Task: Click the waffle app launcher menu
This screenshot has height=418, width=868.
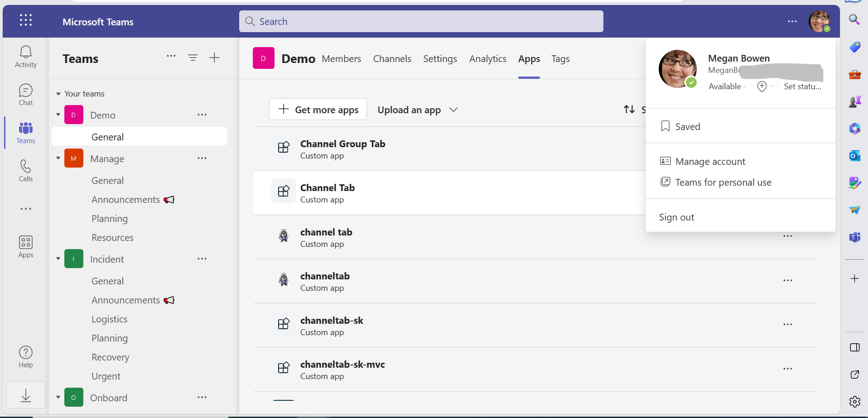Action: pos(25,20)
